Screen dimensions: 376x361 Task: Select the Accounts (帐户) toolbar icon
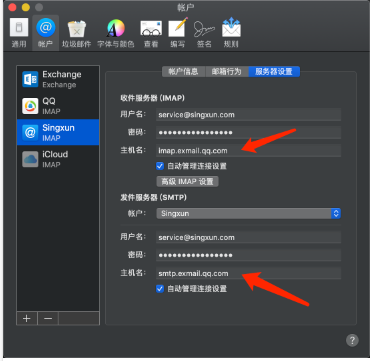45,33
